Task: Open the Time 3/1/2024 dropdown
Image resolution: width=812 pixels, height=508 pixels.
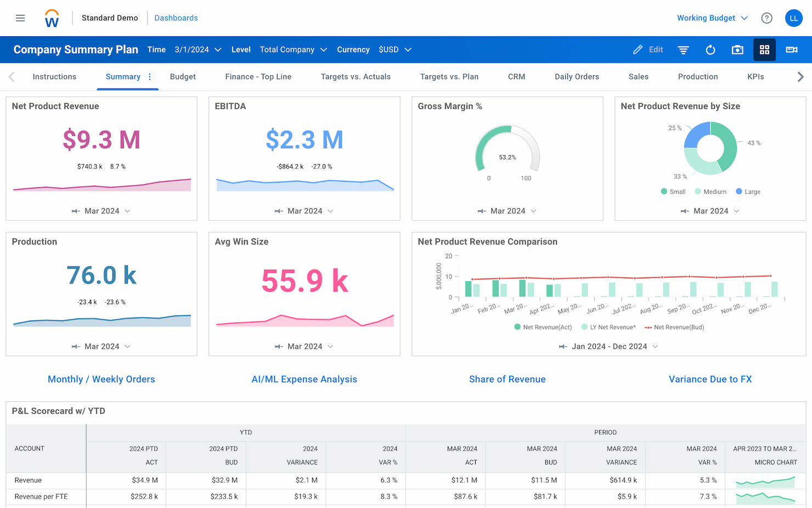Action: click(198, 50)
